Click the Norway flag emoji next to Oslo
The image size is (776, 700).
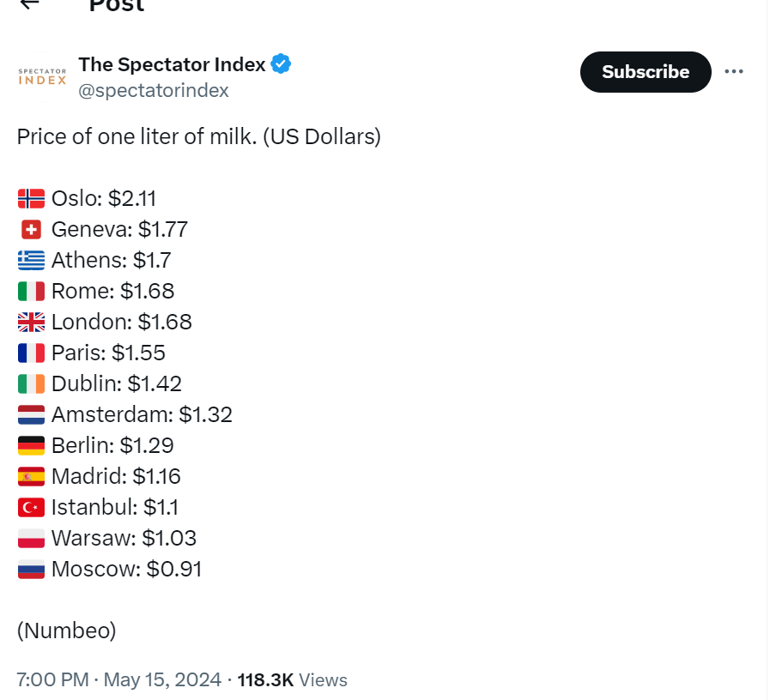point(31,199)
